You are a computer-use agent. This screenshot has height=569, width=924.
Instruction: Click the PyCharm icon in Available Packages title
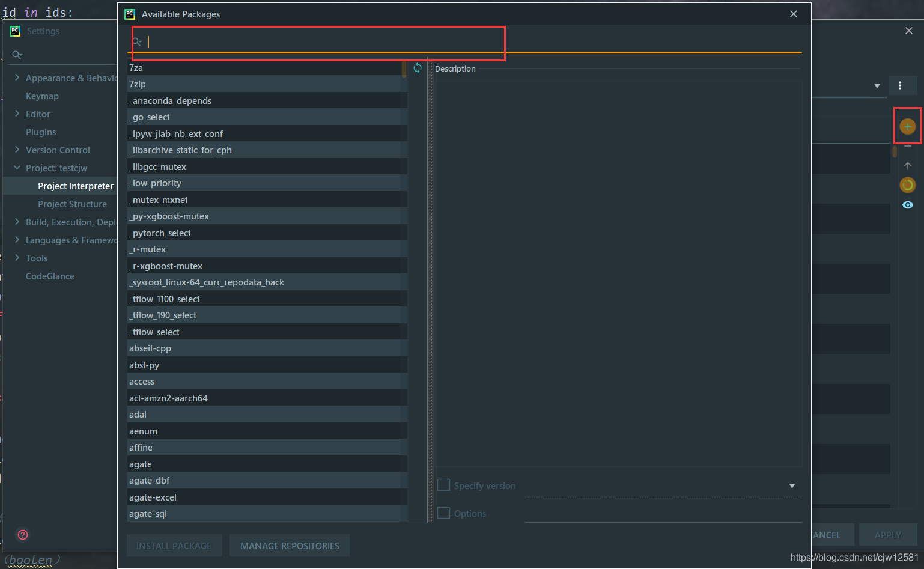[x=130, y=14]
